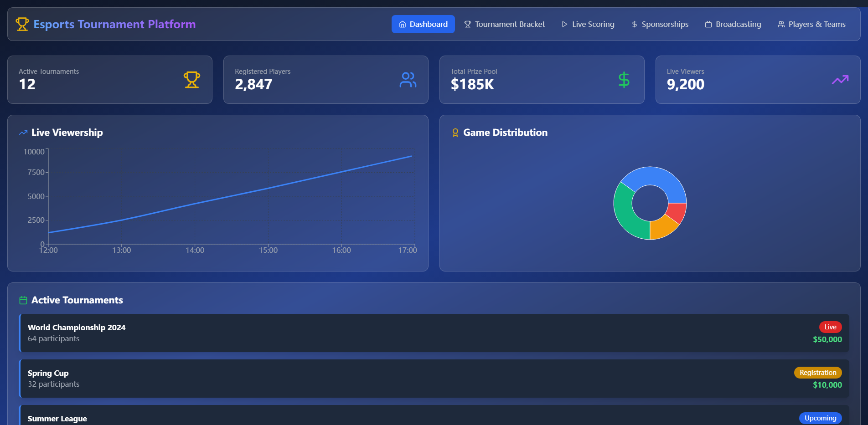Go to Live Scoring tab

click(x=588, y=24)
